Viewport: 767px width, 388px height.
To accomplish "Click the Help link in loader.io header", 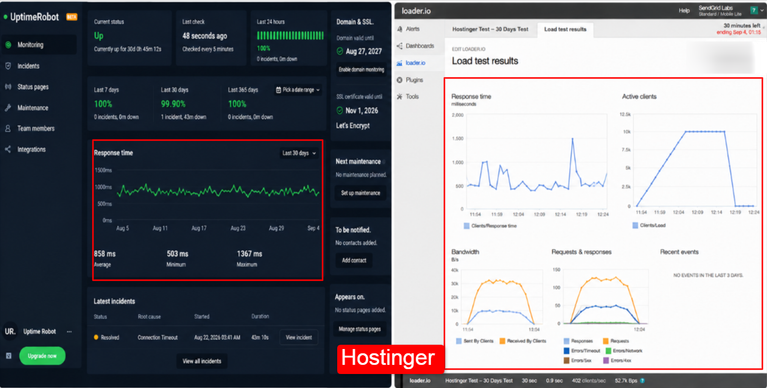I will click(x=684, y=10).
